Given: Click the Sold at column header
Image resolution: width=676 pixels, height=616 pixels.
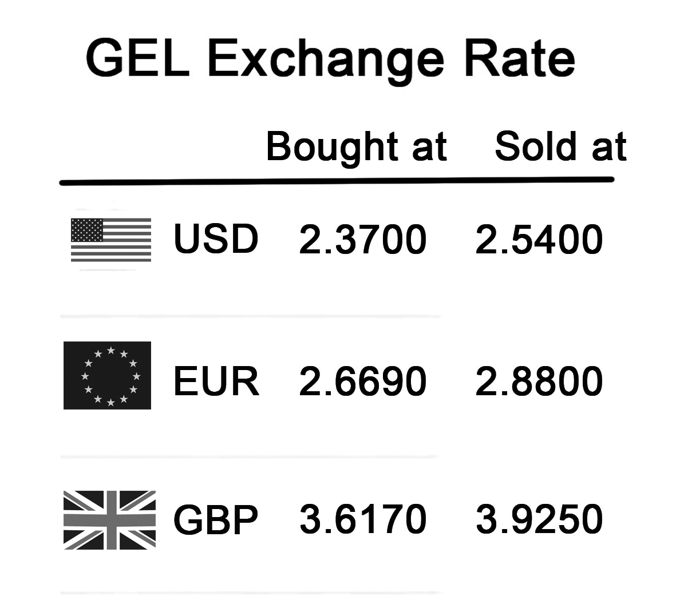Looking at the screenshot, I should click(x=560, y=146).
